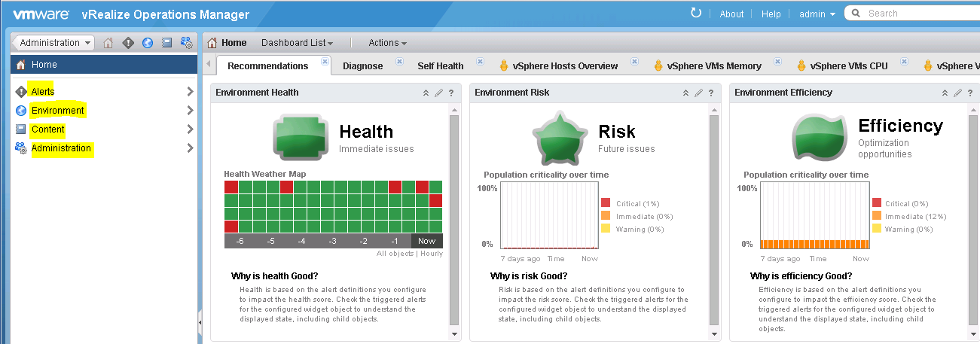Click the Administration gears icon in left toolbar
The height and width of the screenshot is (344, 980).
[x=187, y=43]
